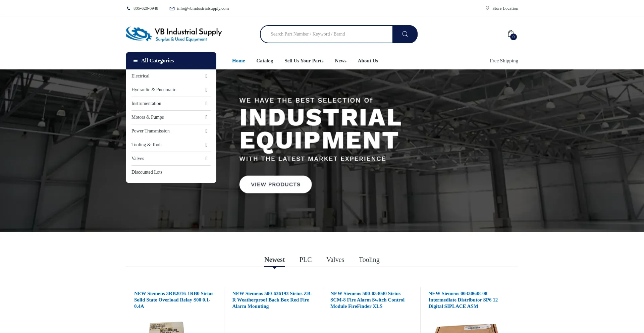Click the VB Industrial Supply logo
This screenshot has width=644, height=333.
[x=174, y=34]
